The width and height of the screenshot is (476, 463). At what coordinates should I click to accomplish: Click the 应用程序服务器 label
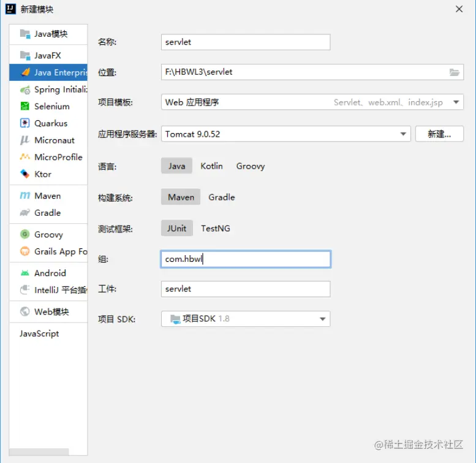point(127,134)
